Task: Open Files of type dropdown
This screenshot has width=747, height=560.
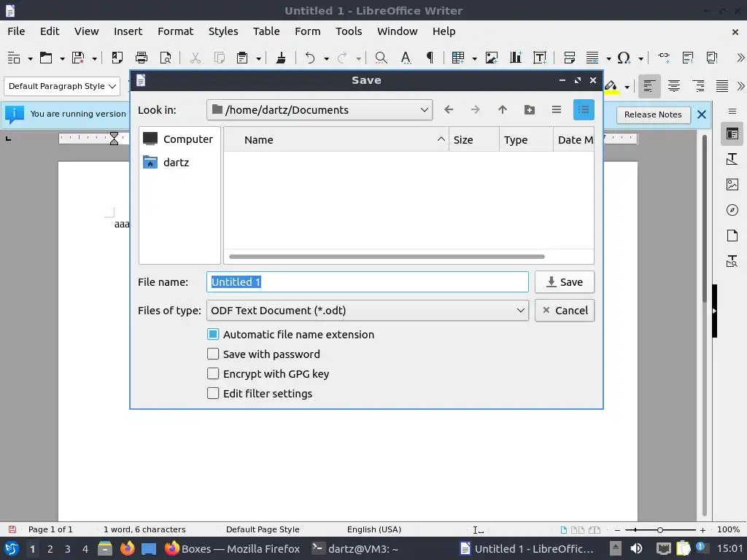Action: (368, 311)
